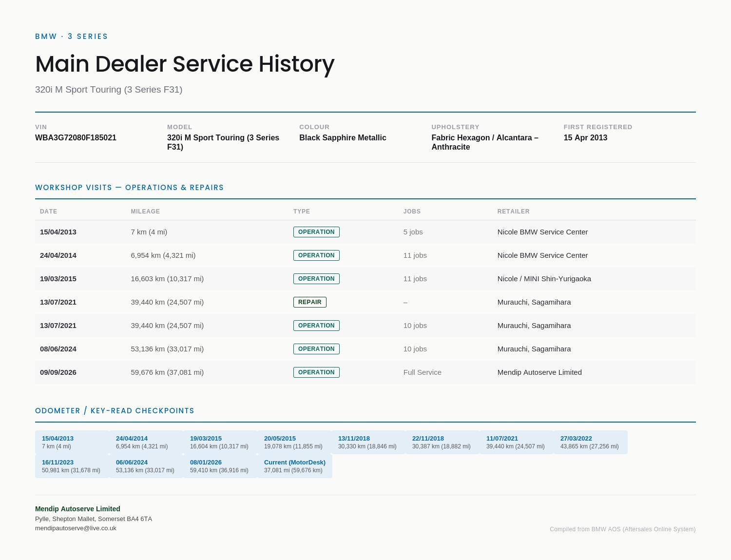This screenshot has height=560, width=731.
Task: Click Nicole BMW Service Center in the 15/04/2013 row
Action: point(542,232)
